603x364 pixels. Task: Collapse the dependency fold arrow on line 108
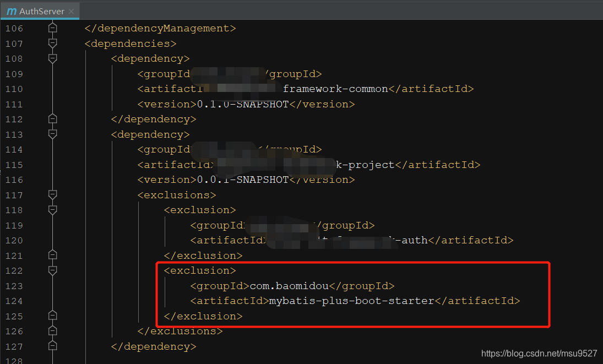pyautogui.click(x=52, y=58)
